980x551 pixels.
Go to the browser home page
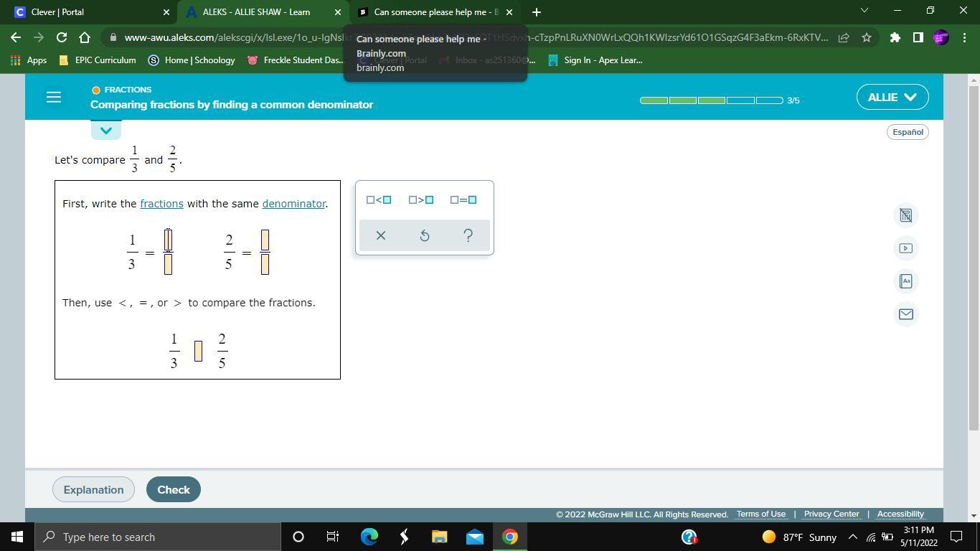(x=85, y=37)
